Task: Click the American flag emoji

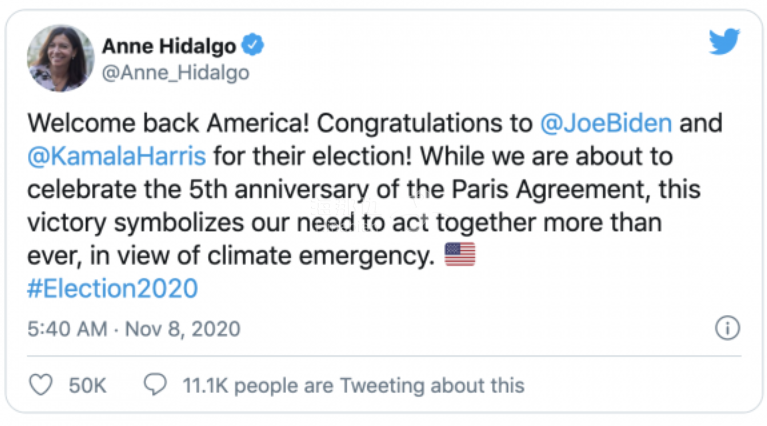Action: click(460, 254)
